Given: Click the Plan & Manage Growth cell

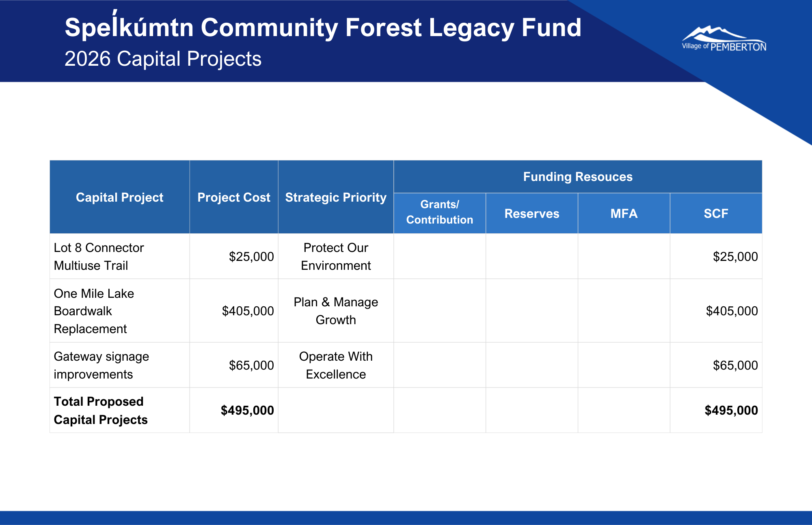Looking at the screenshot, I should tap(335, 311).
